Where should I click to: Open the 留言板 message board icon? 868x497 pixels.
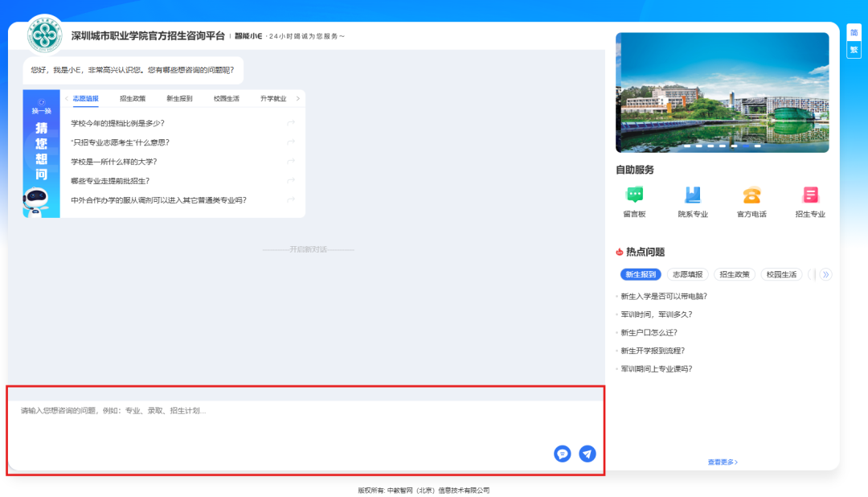[x=634, y=195]
